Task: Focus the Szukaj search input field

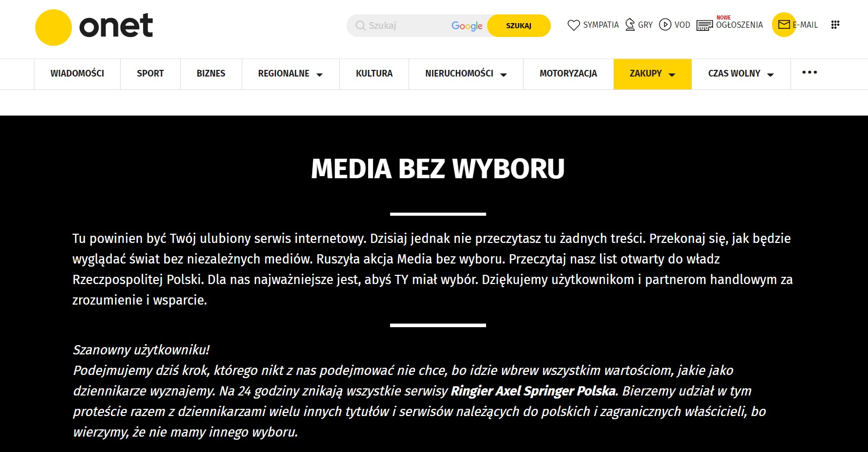Action: [x=406, y=26]
